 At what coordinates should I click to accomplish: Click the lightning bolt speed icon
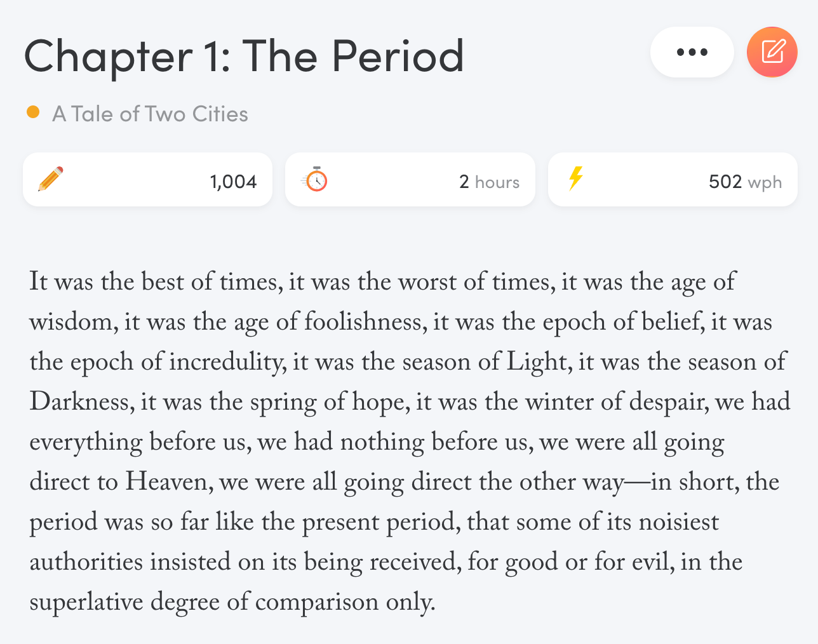click(576, 178)
